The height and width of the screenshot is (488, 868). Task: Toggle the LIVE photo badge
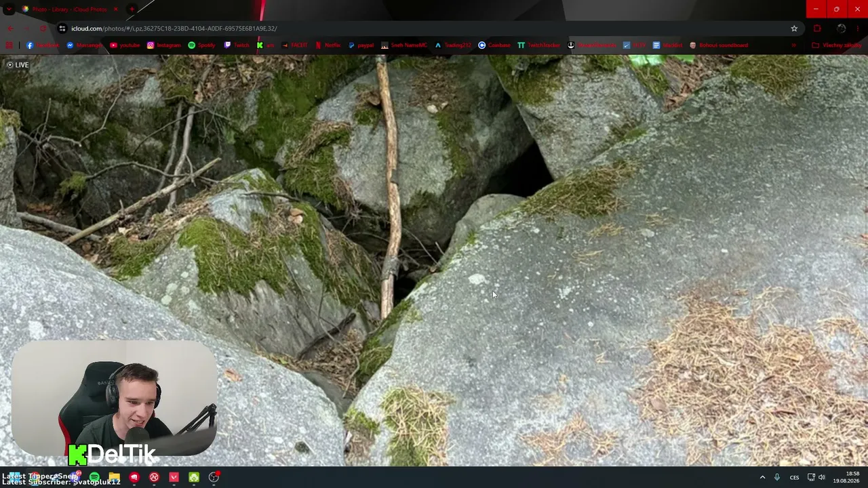pos(18,65)
